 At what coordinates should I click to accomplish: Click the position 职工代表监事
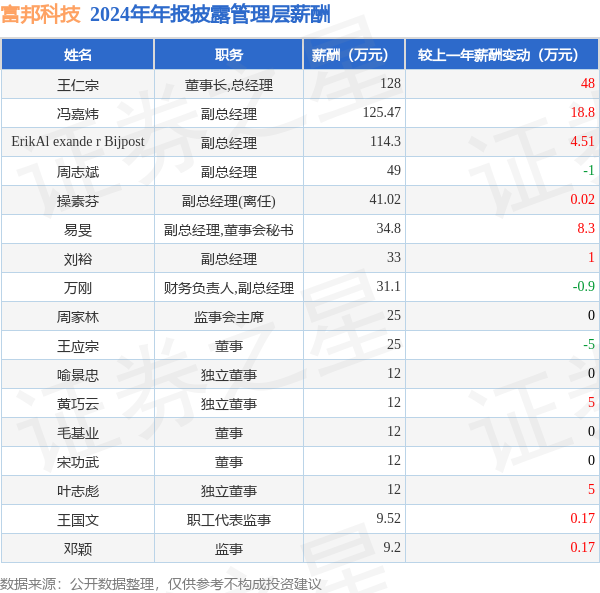pos(229,520)
